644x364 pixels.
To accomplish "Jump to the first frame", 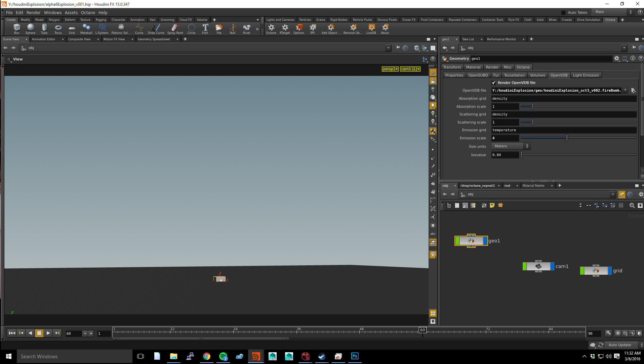I will point(12,333).
